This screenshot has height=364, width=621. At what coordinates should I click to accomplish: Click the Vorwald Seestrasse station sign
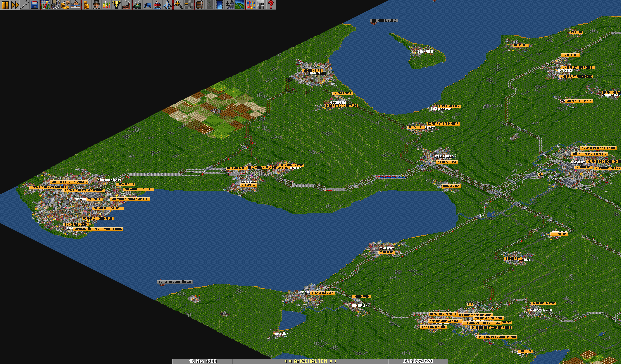(108, 208)
